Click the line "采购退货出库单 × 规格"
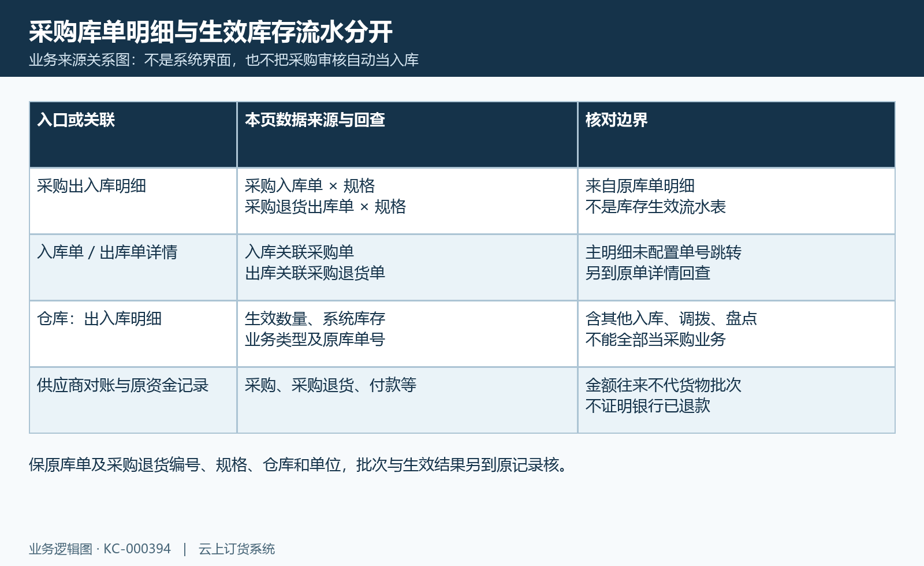Image resolution: width=924 pixels, height=566 pixels. (x=326, y=207)
